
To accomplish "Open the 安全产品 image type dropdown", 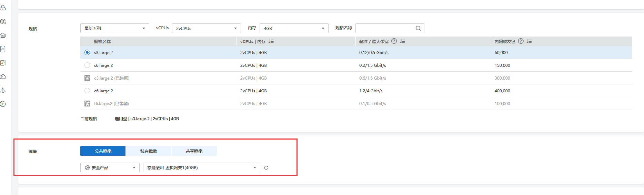I will [x=110, y=168].
